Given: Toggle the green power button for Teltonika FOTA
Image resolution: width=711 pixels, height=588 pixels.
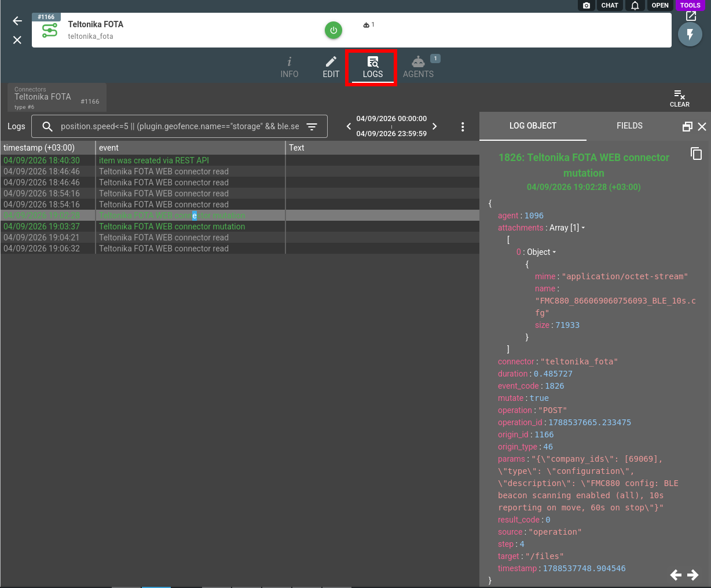Looking at the screenshot, I should 333,30.
